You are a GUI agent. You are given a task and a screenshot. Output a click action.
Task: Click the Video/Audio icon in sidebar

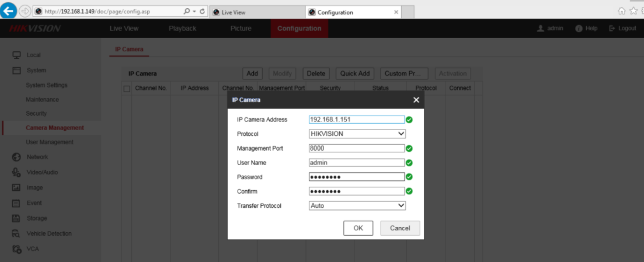pos(16,172)
